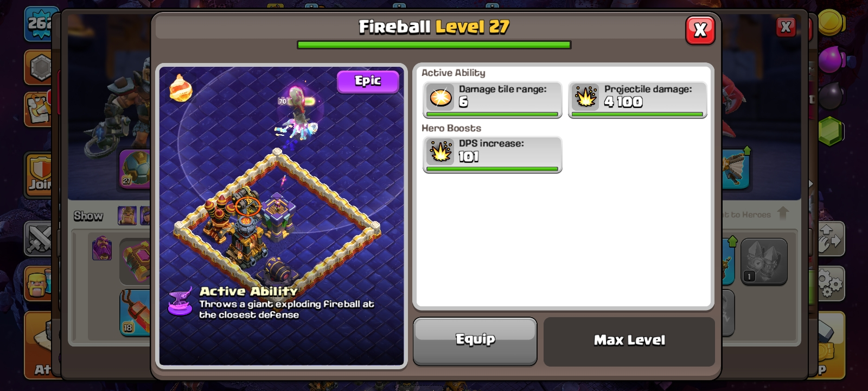The width and height of the screenshot is (868, 391).
Task: Tap the green gem icon
Action: (830, 132)
